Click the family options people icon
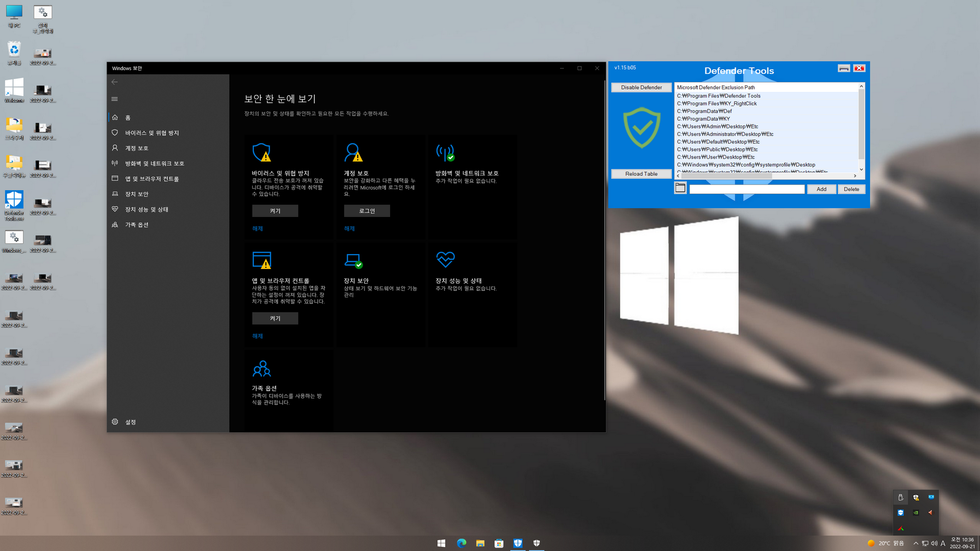980x551 pixels. coord(261,368)
